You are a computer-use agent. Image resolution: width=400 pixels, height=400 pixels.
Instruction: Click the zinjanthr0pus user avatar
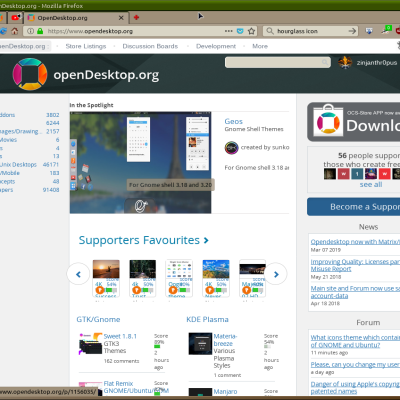345,62
